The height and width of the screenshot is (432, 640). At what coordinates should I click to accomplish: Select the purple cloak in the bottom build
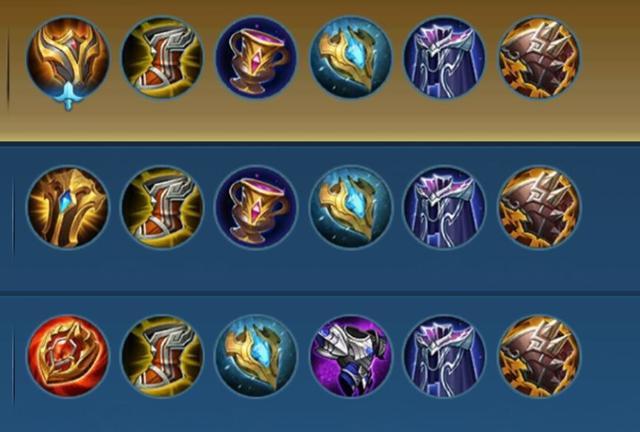445,356
